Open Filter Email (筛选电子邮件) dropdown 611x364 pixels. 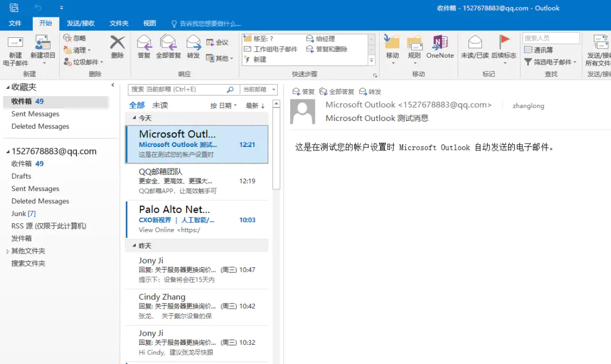pyautogui.click(x=550, y=62)
